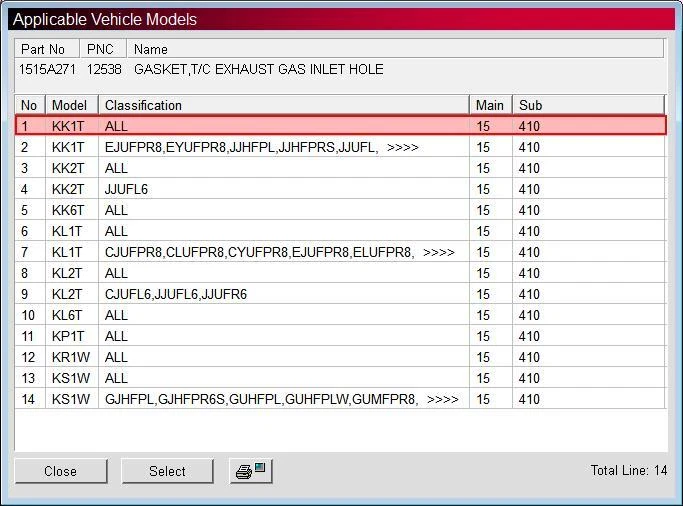
Task: Select row 13 KS1W ALL
Action: point(341,378)
